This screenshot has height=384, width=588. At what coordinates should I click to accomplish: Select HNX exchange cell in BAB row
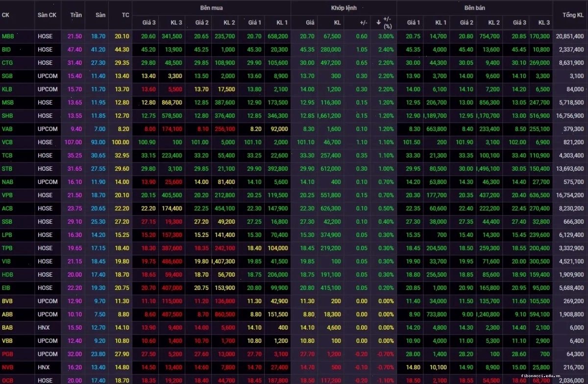pyautogui.click(x=43, y=328)
